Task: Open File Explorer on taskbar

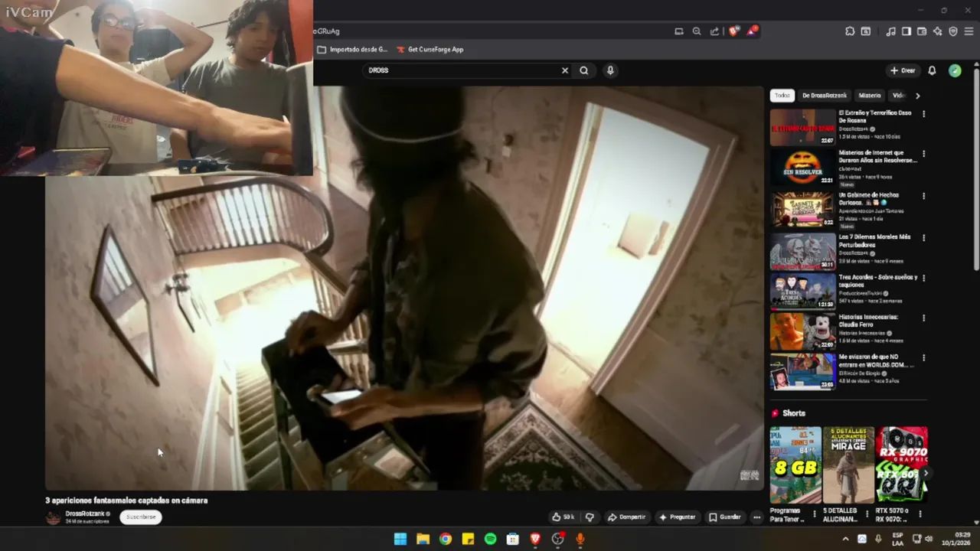Action: point(423,539)
